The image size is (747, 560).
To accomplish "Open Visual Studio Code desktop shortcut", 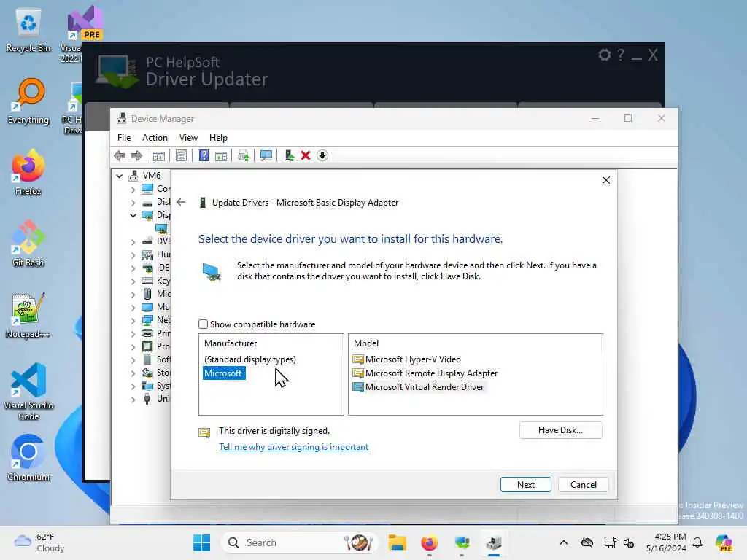I will point(28,392).
